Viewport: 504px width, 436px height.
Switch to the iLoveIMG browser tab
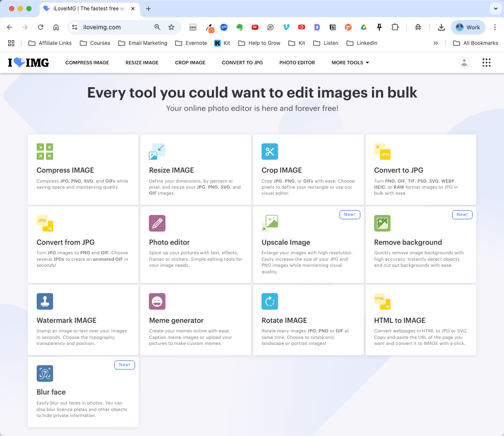coord(89,9)
